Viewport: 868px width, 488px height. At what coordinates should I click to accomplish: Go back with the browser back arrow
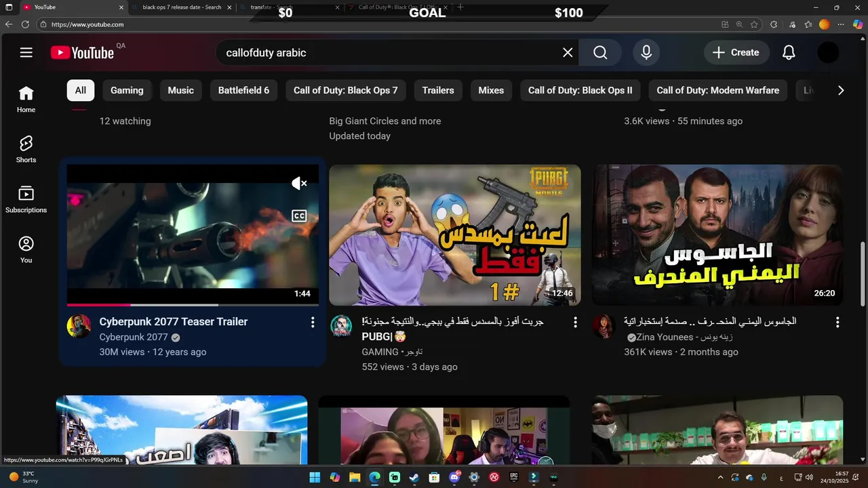pos(9,24)
